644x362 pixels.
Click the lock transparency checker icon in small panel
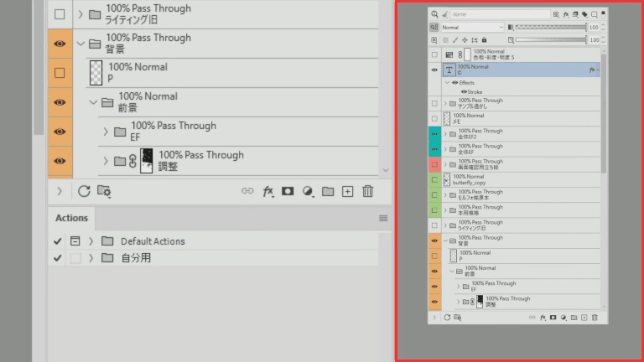[x=445, y=40]
